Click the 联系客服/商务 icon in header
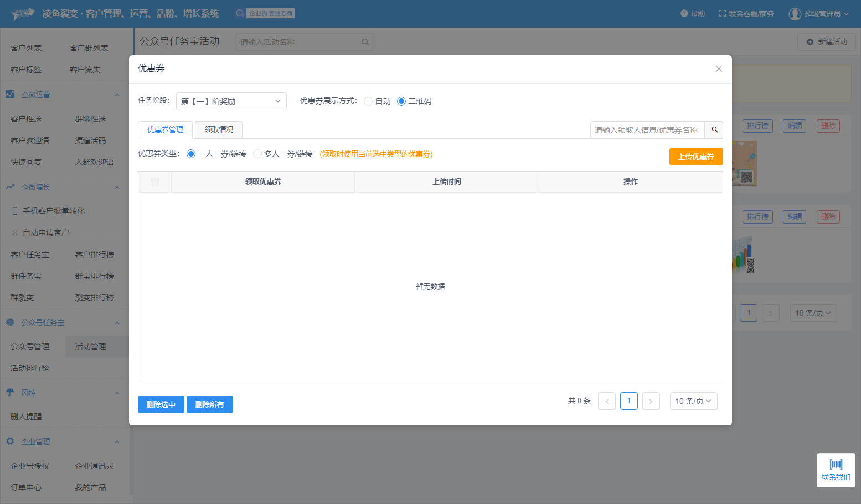 coord(723,14)
